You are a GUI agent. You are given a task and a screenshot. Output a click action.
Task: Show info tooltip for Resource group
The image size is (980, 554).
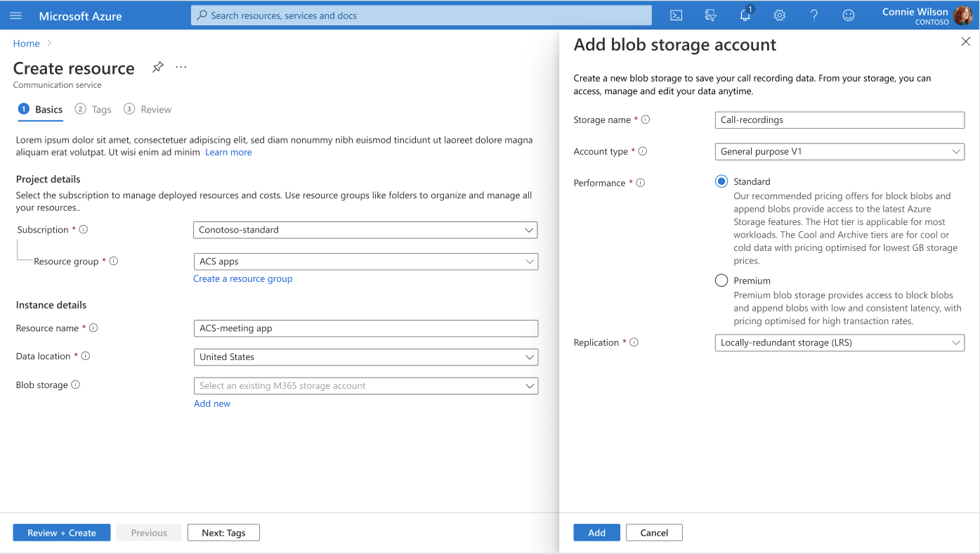point(114,261)
